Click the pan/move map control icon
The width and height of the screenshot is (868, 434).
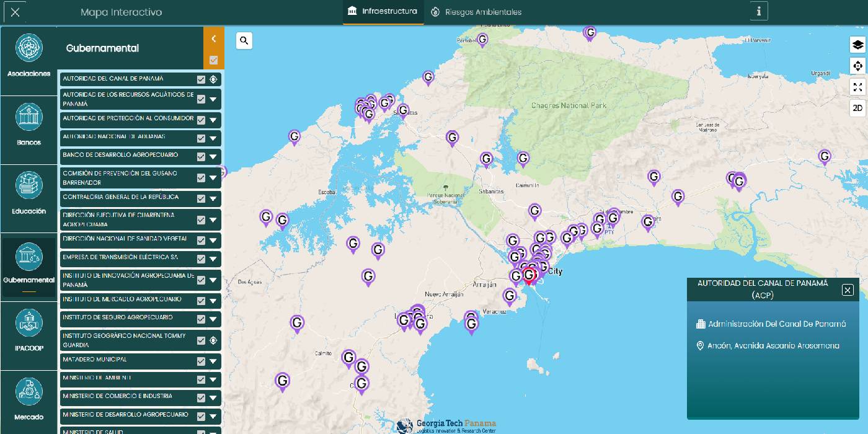click(x=857, y=66)
